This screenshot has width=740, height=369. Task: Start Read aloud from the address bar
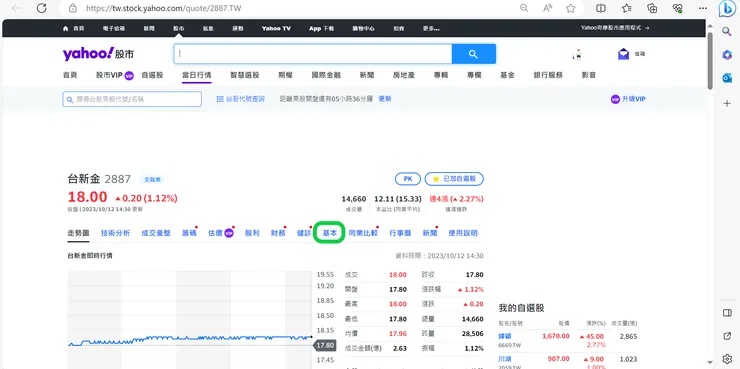coord(547,8)
